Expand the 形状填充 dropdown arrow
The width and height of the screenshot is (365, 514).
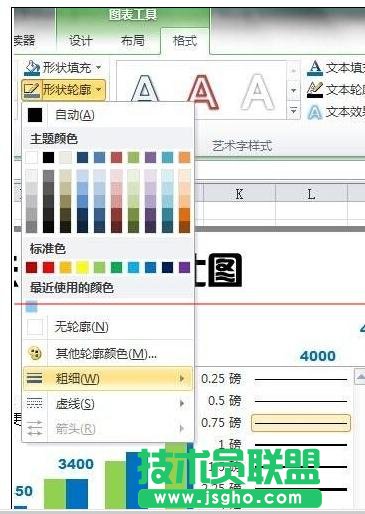pos(98,68)
